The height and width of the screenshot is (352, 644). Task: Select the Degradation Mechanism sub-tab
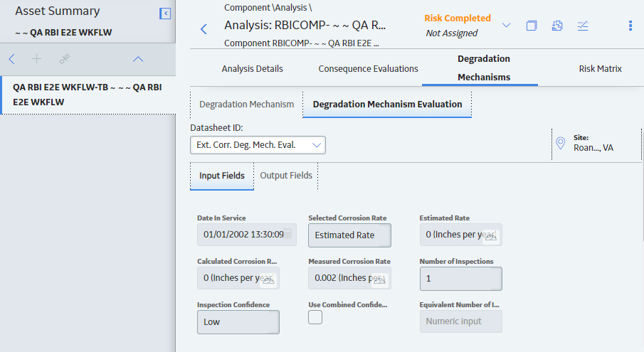(x=246, y=105)
